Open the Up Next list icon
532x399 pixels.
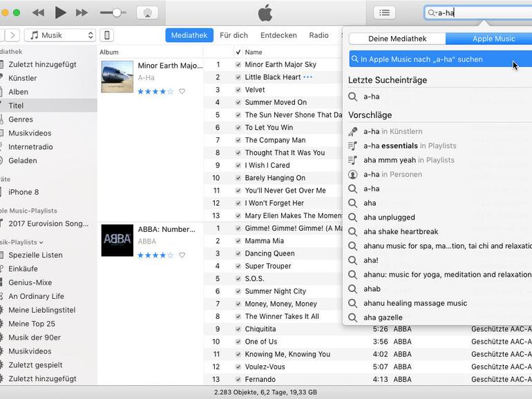[384, 13]
